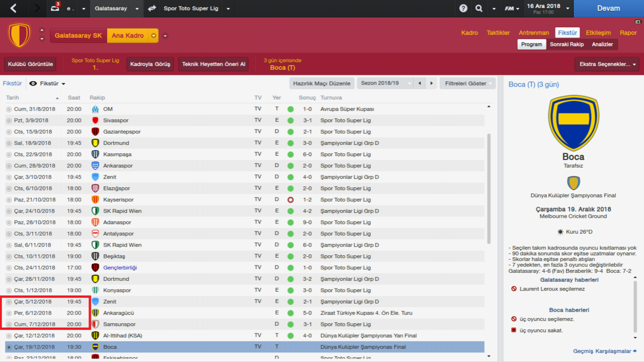Open the help question mark icon
Viewport: 644px width, 362px height.
463,9
